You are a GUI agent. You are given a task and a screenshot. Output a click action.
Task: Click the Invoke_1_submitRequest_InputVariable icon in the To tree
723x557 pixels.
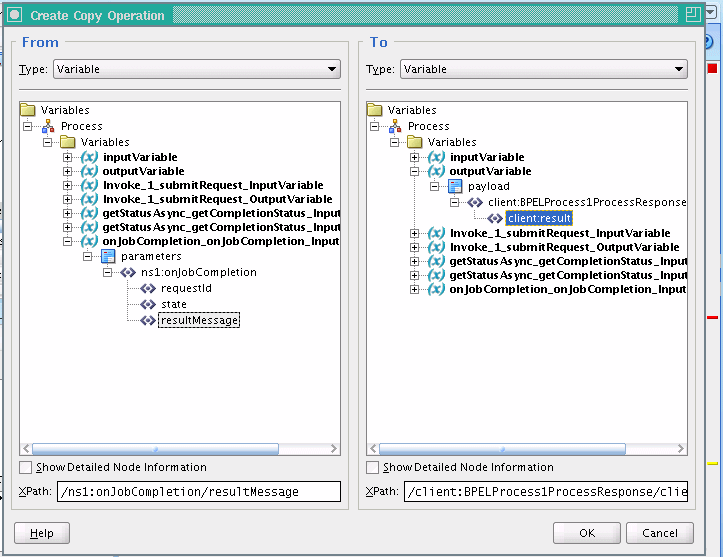tap(436, 233)
